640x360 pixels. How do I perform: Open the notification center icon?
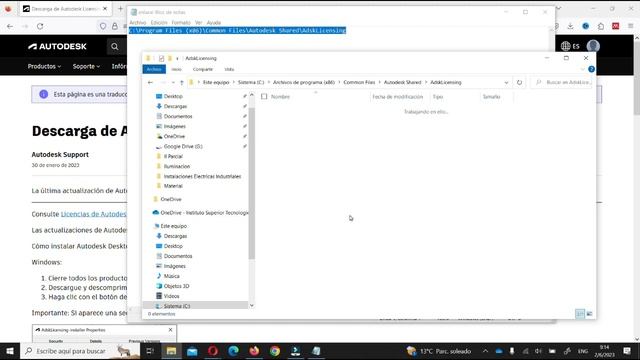(627, 351)
